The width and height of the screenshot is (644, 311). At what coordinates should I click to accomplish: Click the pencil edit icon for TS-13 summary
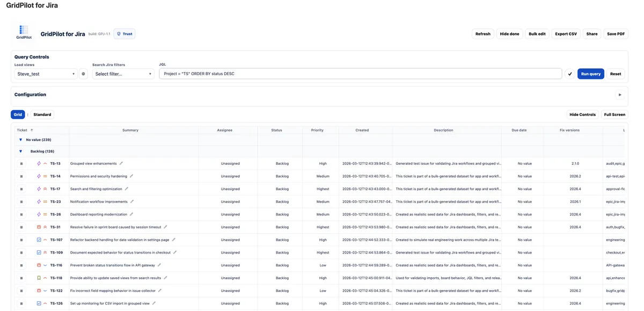pos(121,163)
